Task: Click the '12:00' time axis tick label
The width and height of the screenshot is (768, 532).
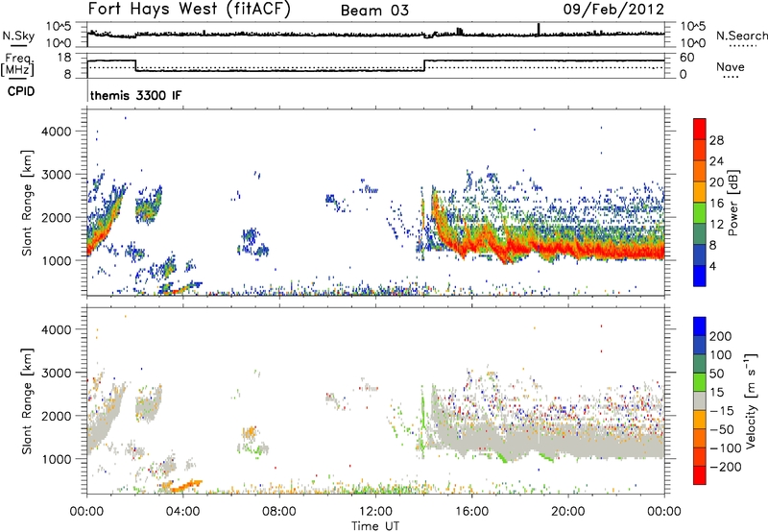Action: 375,512
